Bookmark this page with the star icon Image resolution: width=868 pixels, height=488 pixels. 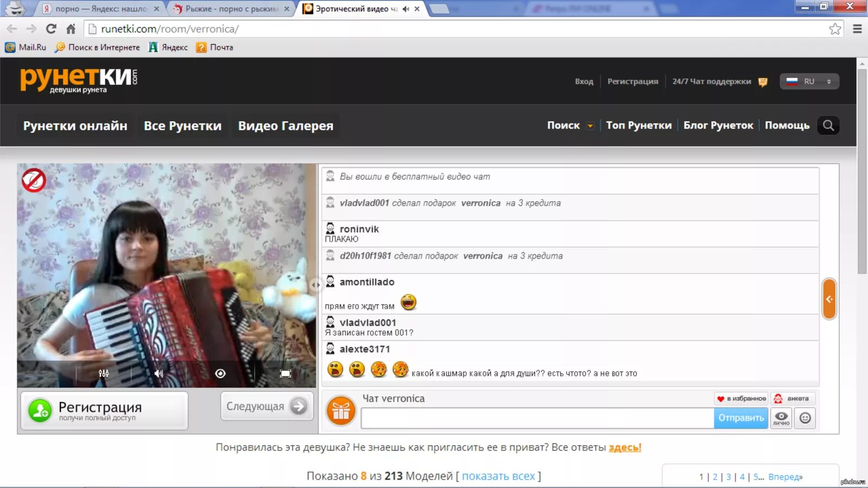[835, 29]
